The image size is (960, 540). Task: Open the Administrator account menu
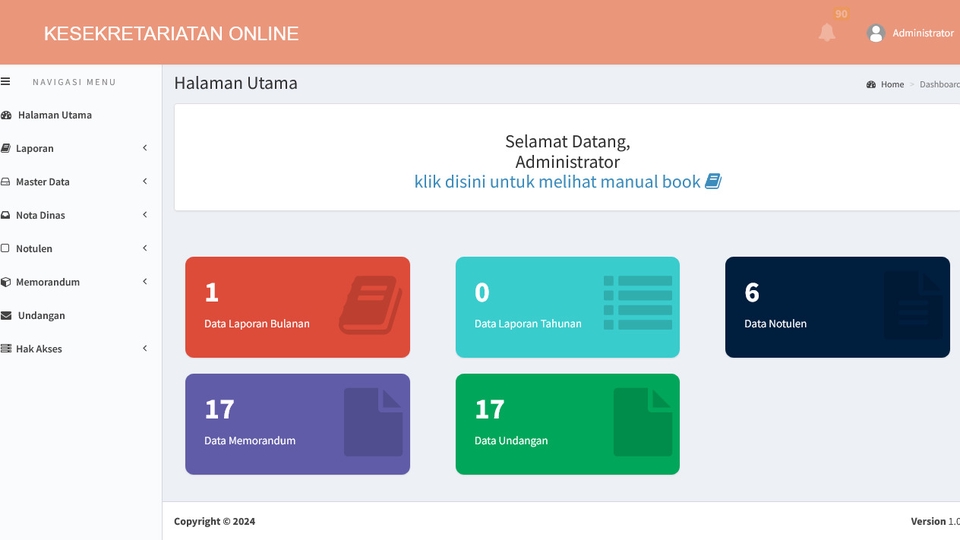click(910, 33)
